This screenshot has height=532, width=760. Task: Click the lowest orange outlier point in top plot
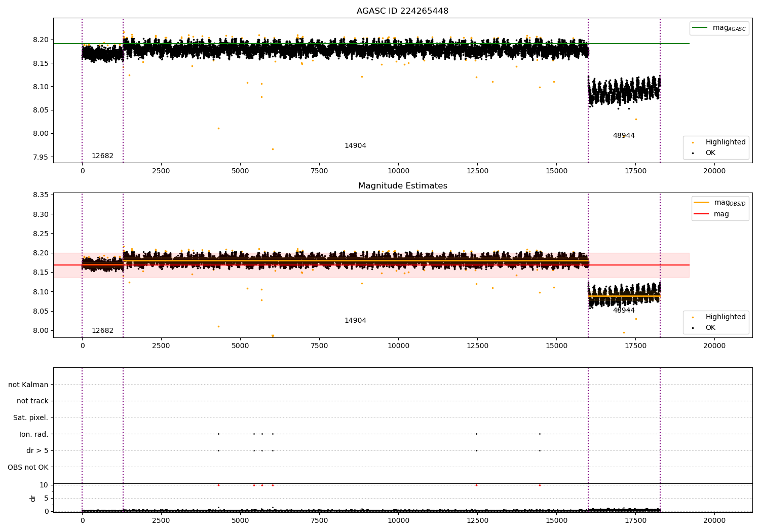(273, 149)
